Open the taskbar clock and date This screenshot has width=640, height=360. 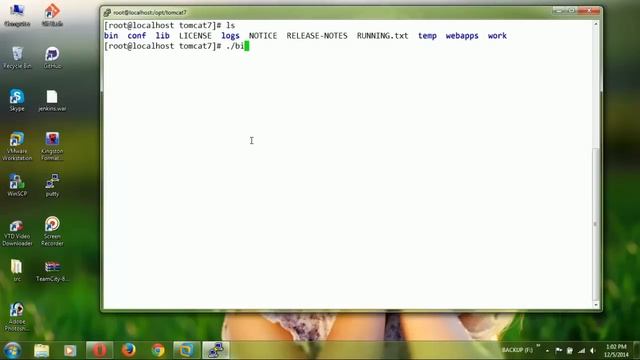(x=616, y=351)
